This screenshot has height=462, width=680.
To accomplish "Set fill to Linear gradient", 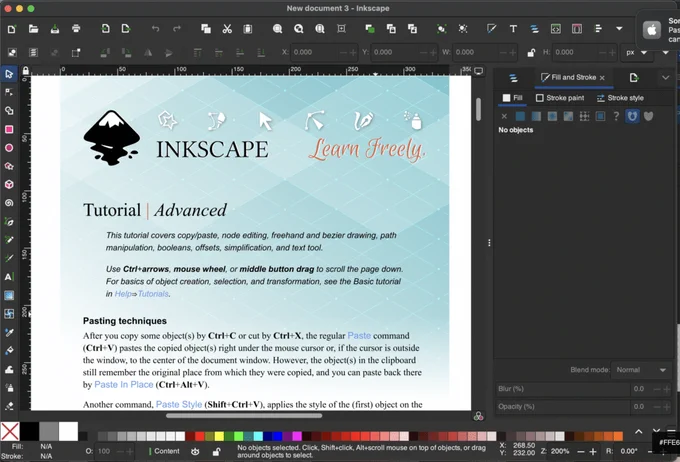I will (536, 116).
